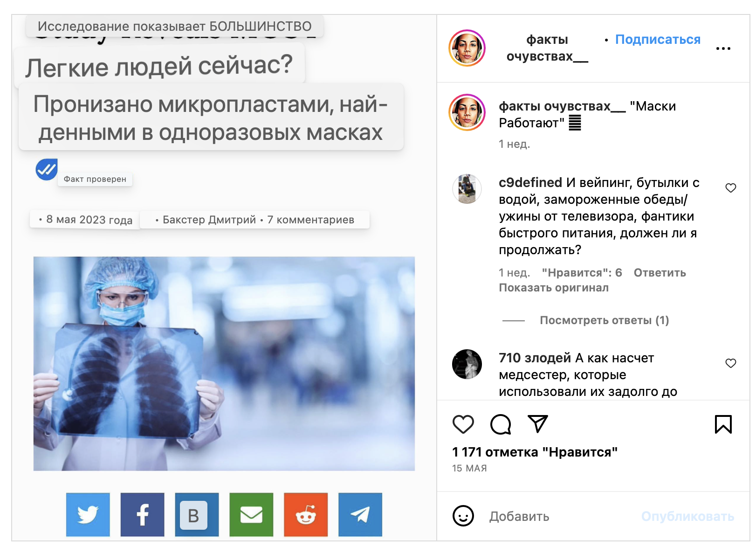The image size is (756, 554).
Task: Open emoji picker smiley icon
Action: 463,516
